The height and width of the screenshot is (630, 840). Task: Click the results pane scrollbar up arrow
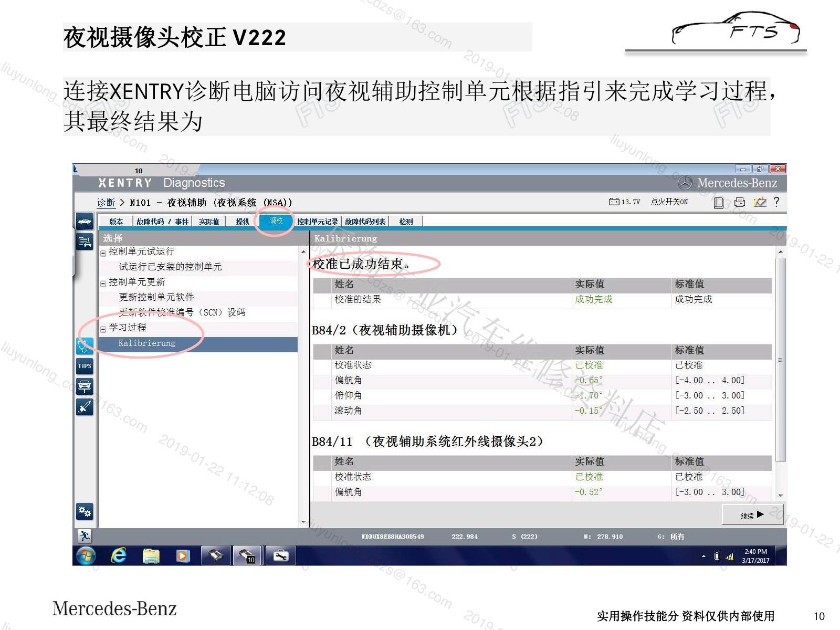point(780,252)
